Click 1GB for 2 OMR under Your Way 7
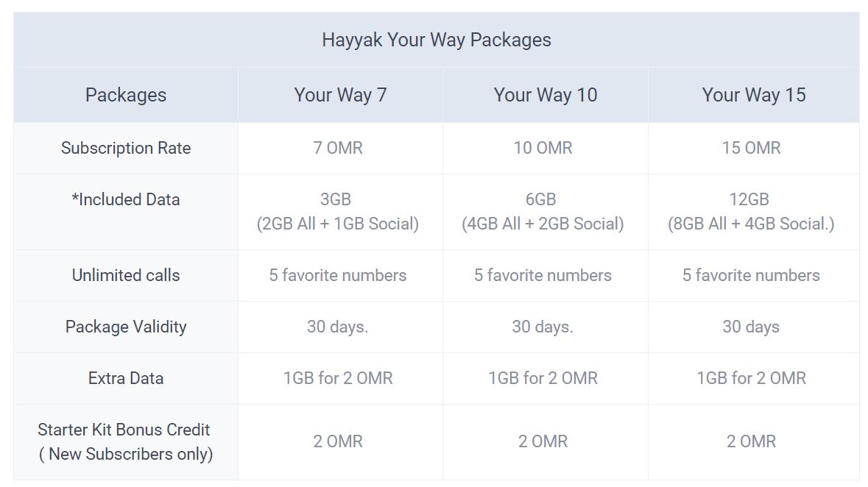 (338, 378)
